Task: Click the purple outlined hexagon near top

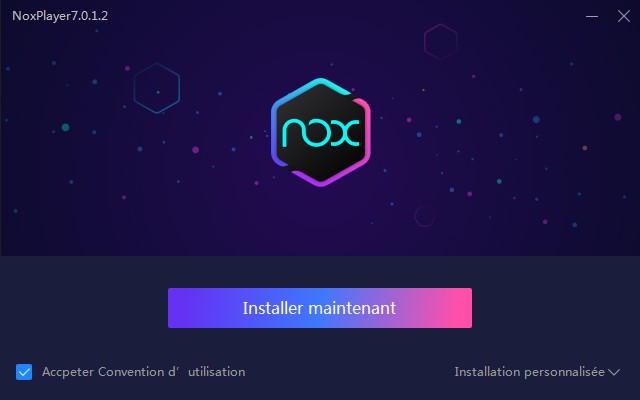Action: [x=440, y=42]
